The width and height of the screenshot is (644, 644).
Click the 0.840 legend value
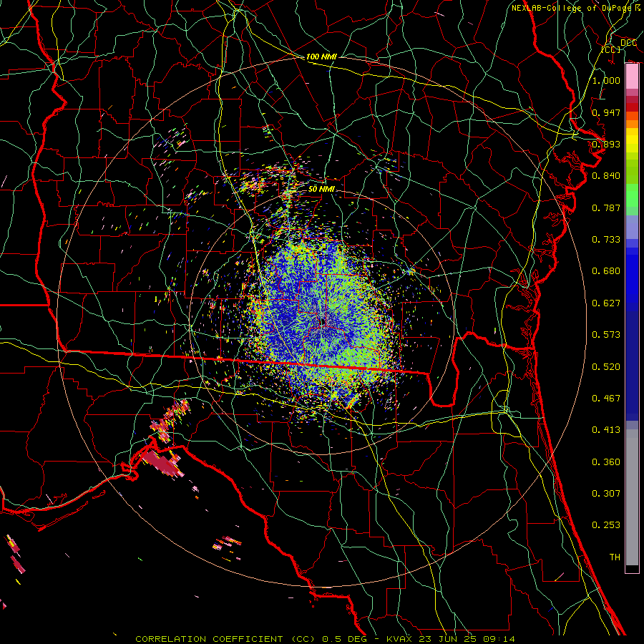[606, 176]
